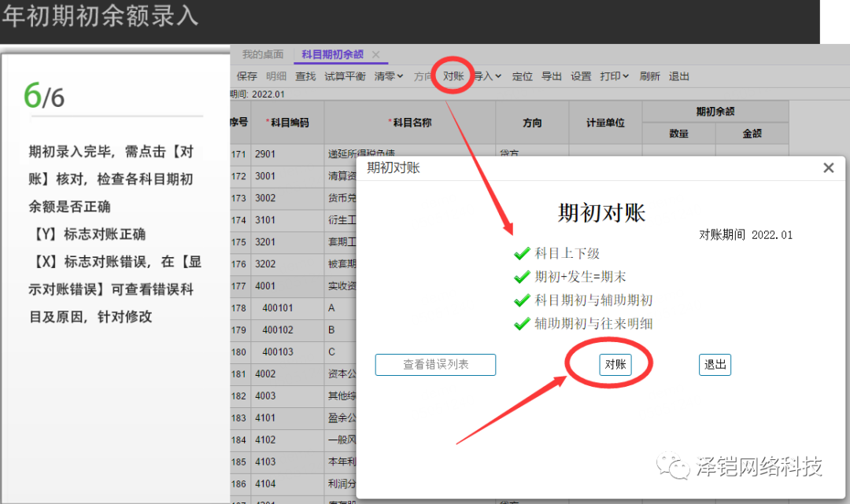
Task: Expand the 清零 dropdown in toolbar
Action: pyautogui.click(x=389, y=76)
